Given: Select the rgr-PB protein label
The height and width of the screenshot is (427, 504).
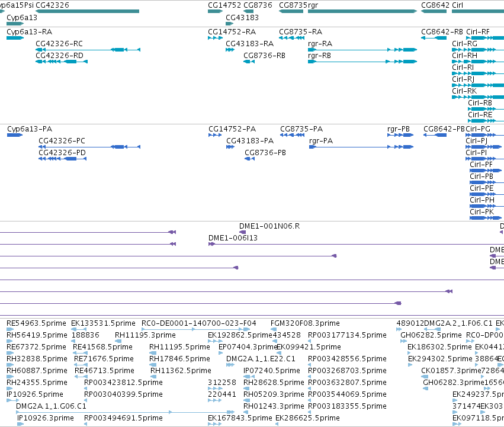Looking at the screenshot, I should click(398, 129).
